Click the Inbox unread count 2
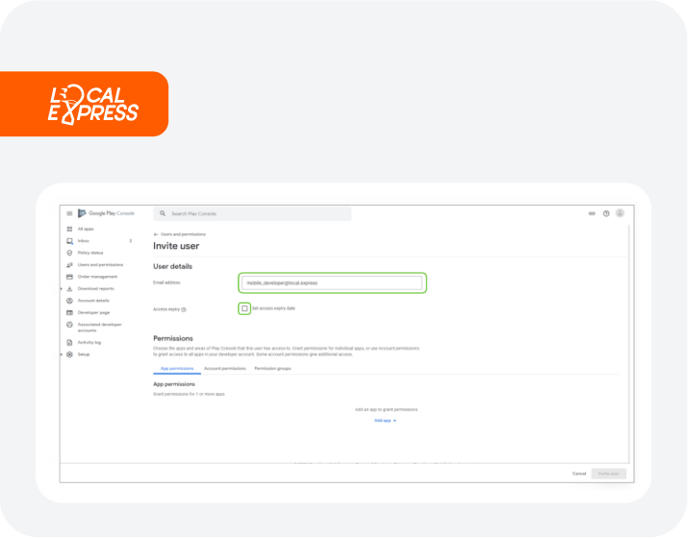This screenshot has width=688, height=538. [x=130, y=241]
